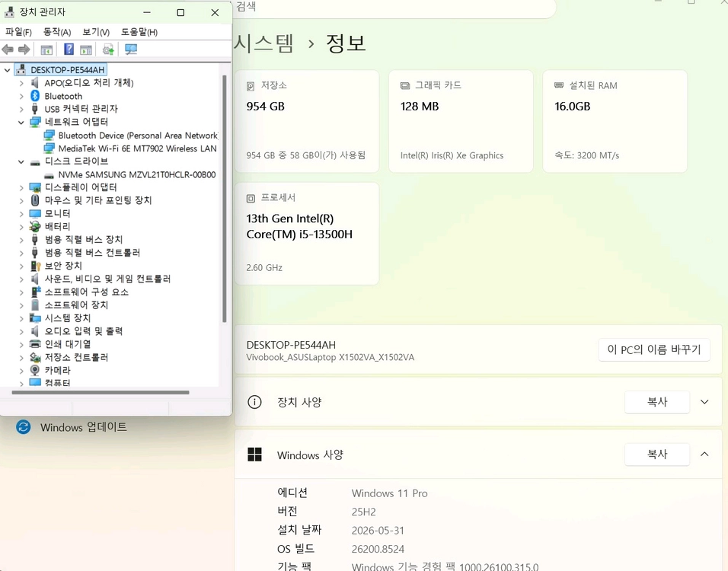Click the 설치 날짜 value 2026-05-31
Image resolution: width=728 pixels, height=571 pixels.
click(x=378, y=531)
